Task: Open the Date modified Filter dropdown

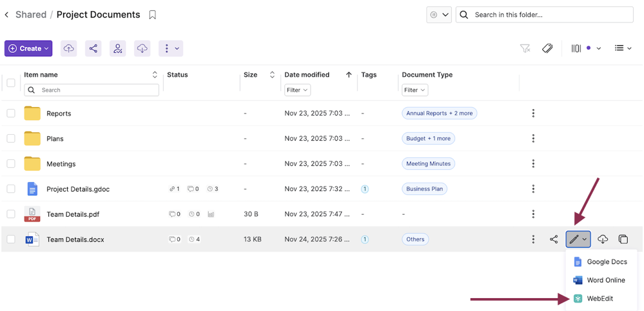Action: [297, 90]
